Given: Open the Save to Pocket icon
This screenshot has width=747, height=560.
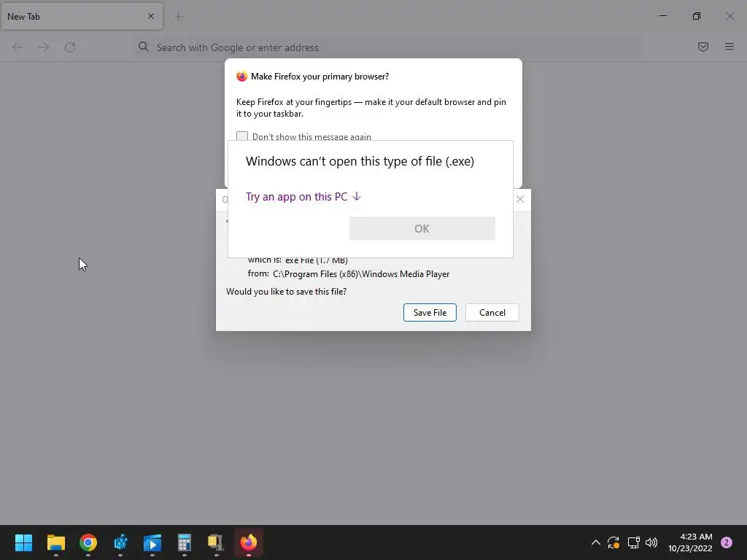Looking at the screenshot, I should [x=703, y=47].
